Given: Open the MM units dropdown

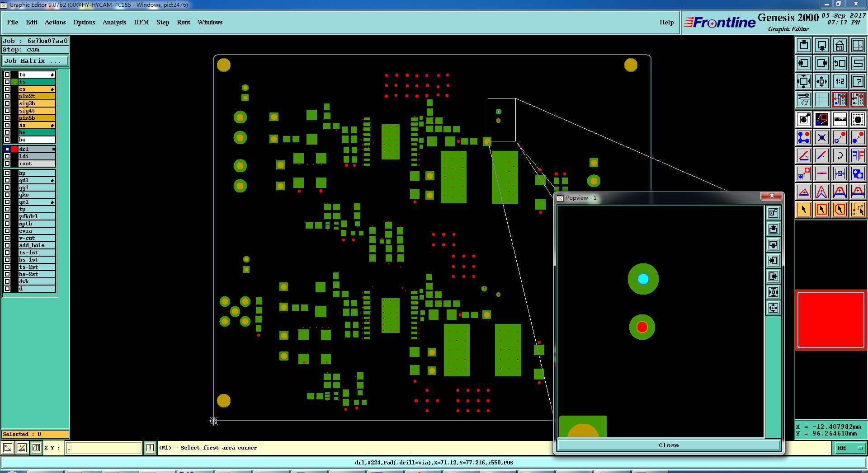Looking at the screenshot, I should coord(850,448).
